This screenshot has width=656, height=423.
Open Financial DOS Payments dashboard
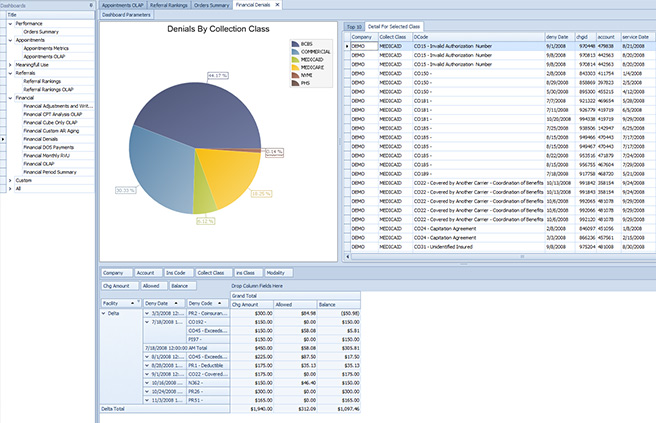tap(49, 148)
